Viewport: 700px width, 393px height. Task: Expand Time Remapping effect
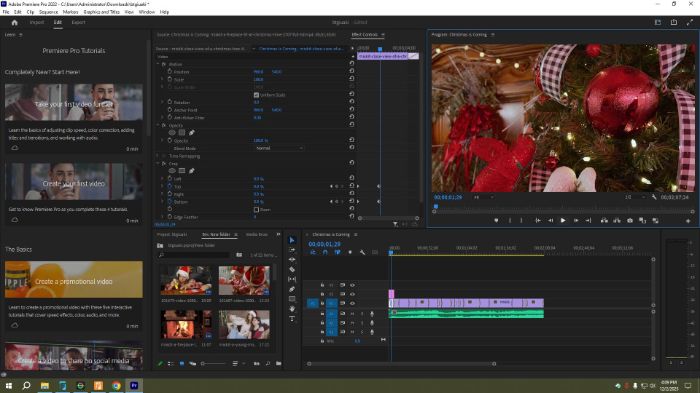point(158,156)
